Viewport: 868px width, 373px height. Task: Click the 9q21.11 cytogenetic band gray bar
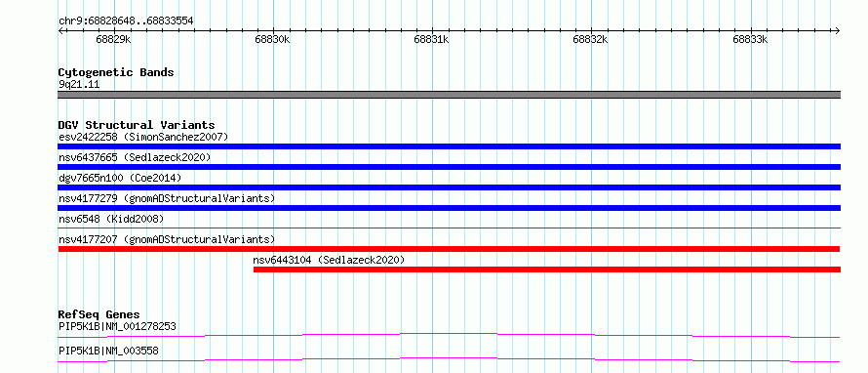(449, 95)
